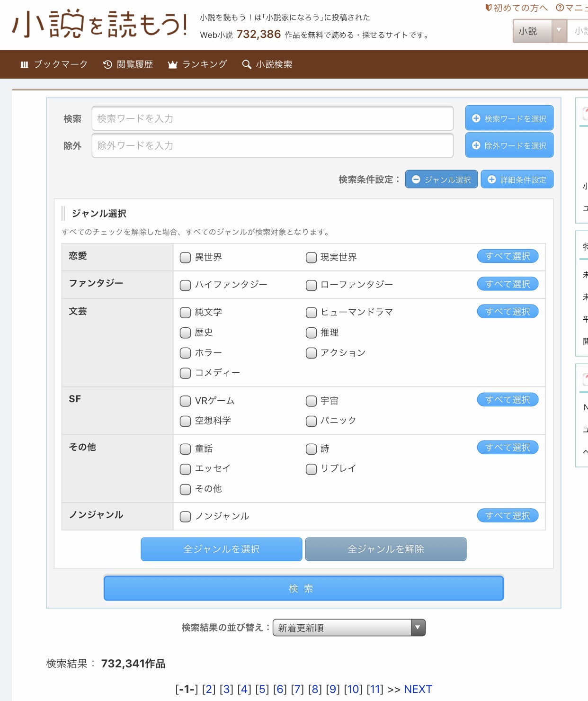Enable the ハイファンタジー checkbox

[x=185, y=285]
